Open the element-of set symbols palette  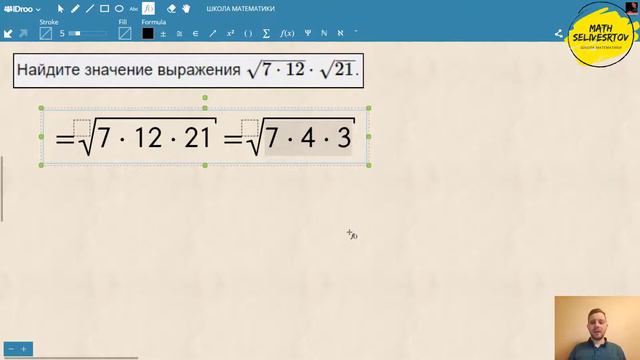pyautogui.click(x=196, y=34)
